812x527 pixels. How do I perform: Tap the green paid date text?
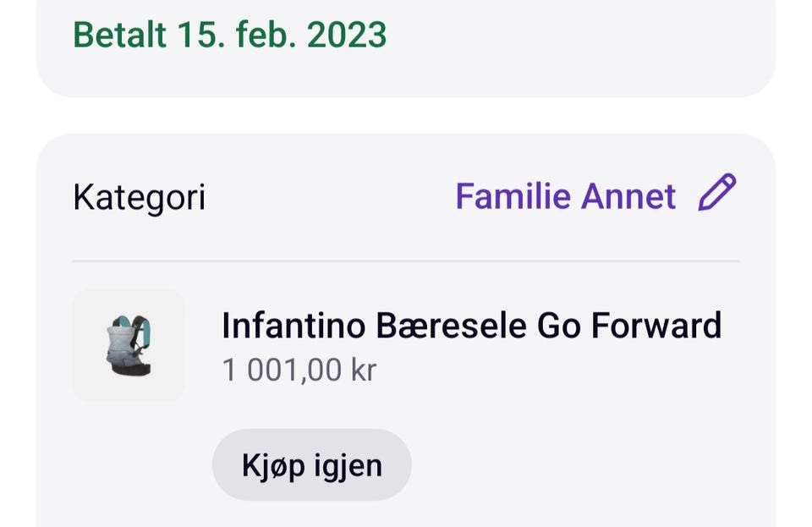(x=230, y=35)
